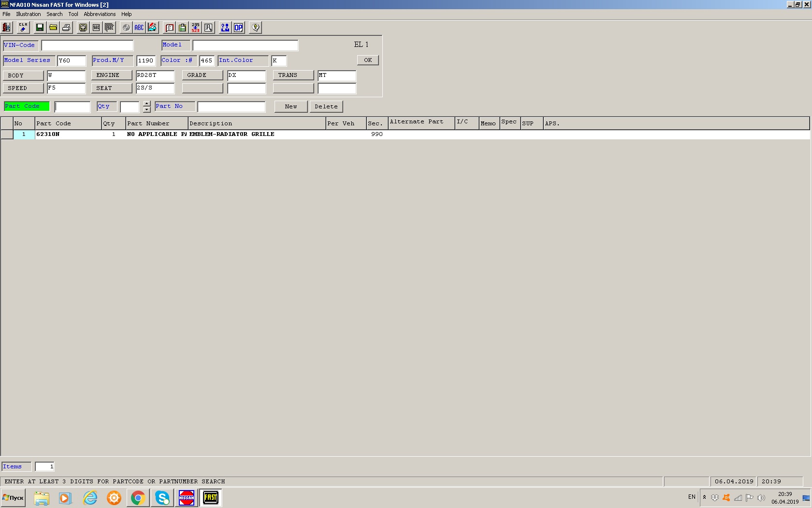Screen dimensions: 812x508
Task: Click the VIN-Code input field
Action: (x=87, y=45)
